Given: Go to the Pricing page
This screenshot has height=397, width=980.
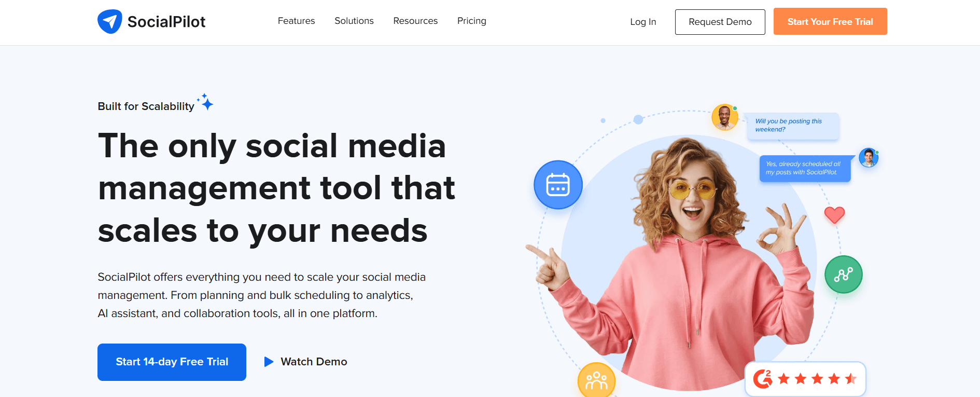Looking at the screenshot, I should [472, 21].
